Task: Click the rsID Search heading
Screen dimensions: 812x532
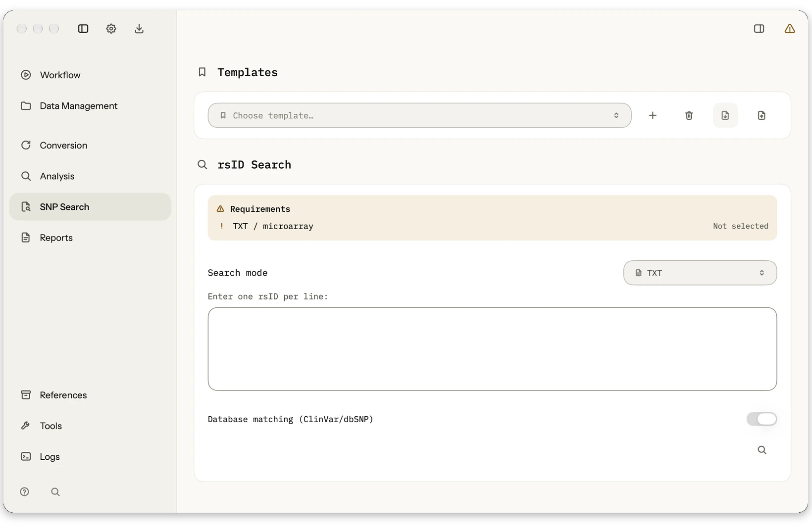Action: click(254, 165)
